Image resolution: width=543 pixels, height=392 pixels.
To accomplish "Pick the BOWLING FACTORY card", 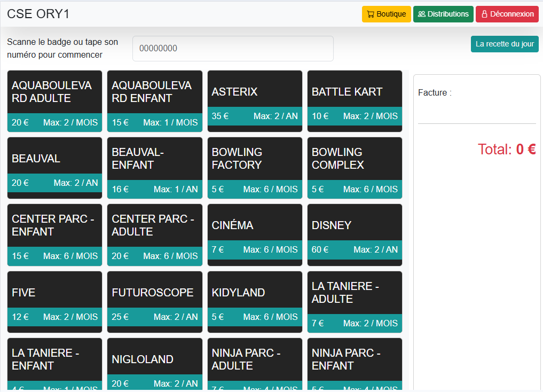I will coord(255,168).
